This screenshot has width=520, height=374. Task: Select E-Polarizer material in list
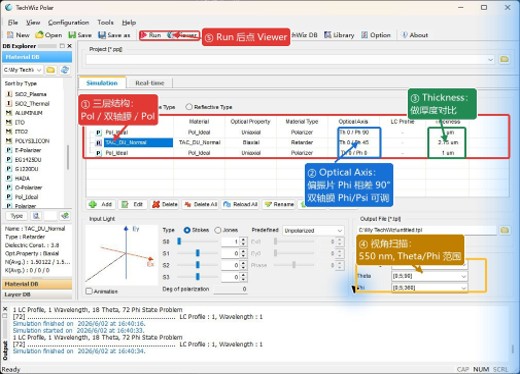[x=28, y=150]
